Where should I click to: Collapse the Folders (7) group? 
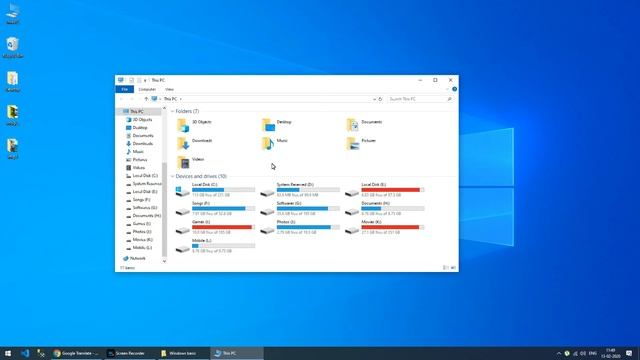click(x=172, y=111)
